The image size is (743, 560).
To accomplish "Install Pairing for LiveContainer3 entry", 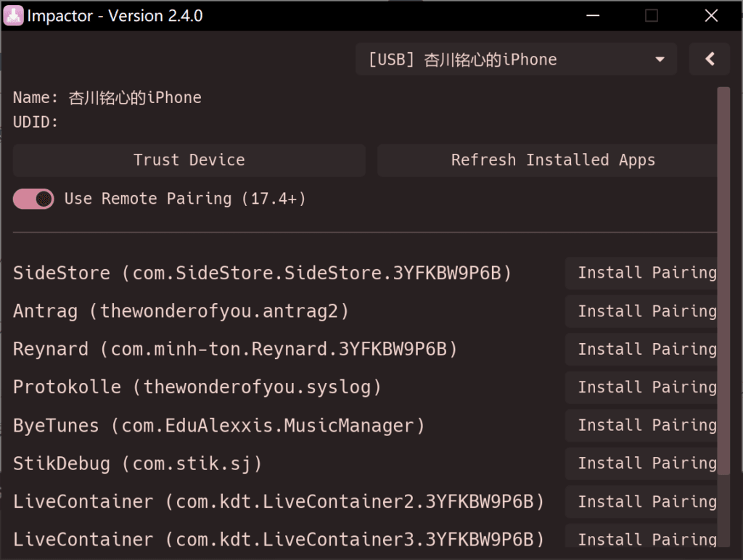I will click(641, 536).
